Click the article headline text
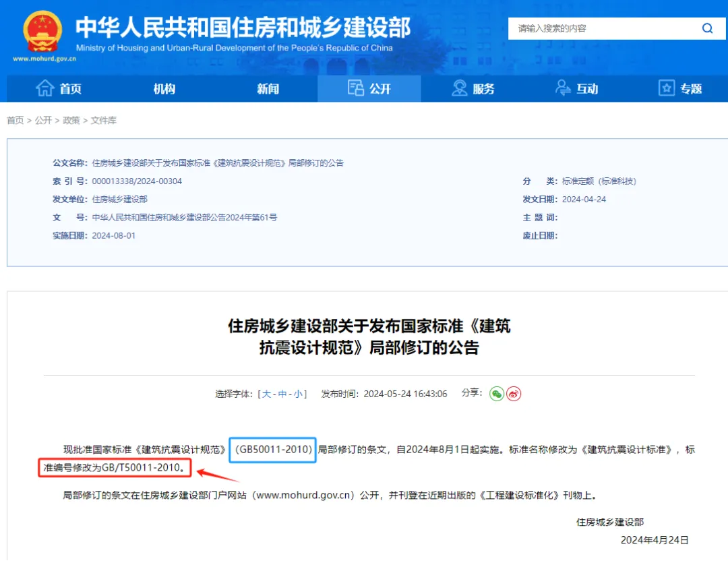Screen dimensions: 728x561 point(369,336)
